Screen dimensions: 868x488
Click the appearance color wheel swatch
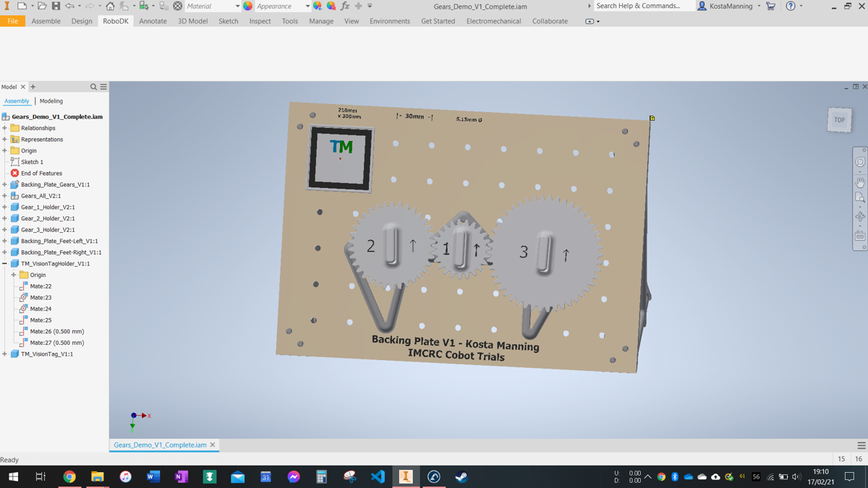[x=248, y=6]
